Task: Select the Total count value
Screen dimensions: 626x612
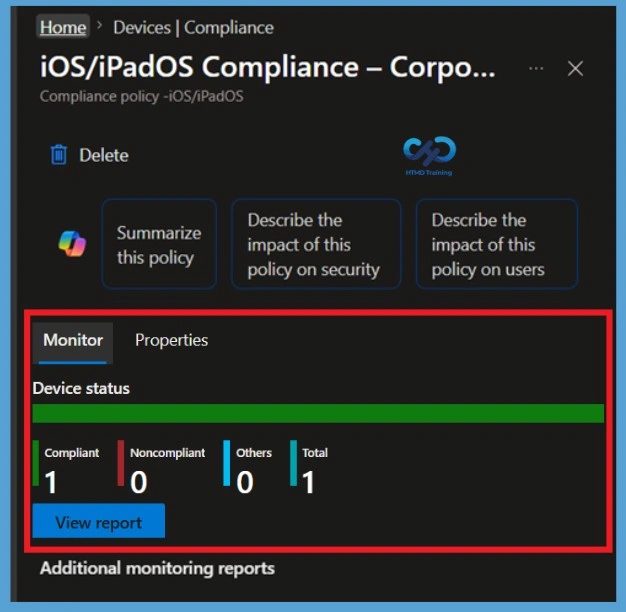Action: (308, 482)
